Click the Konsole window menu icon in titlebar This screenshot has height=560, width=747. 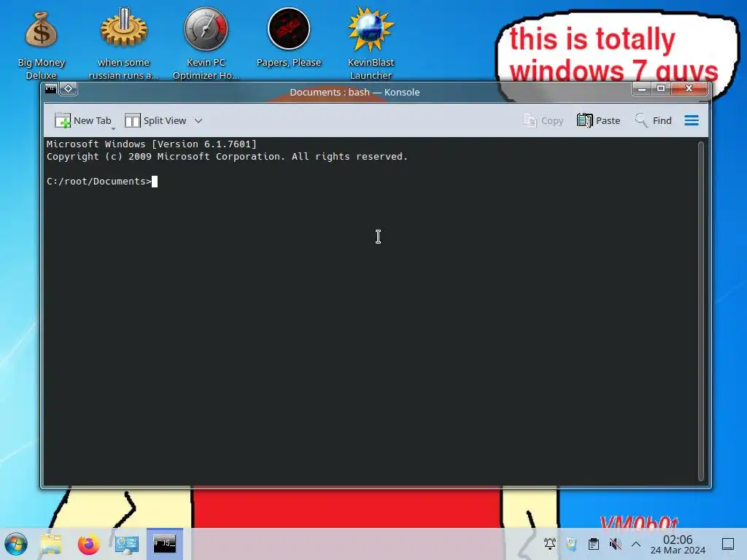tap(50, 88)
